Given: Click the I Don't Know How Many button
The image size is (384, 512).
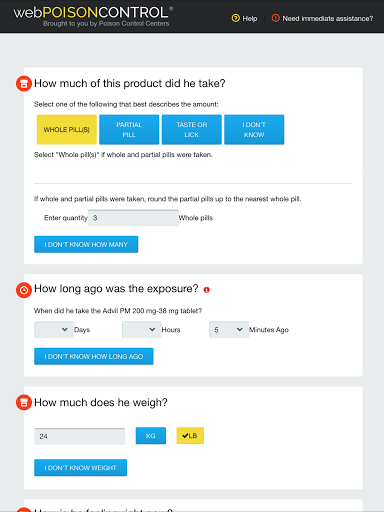Looking at the screenshot, I should (86, 244).
